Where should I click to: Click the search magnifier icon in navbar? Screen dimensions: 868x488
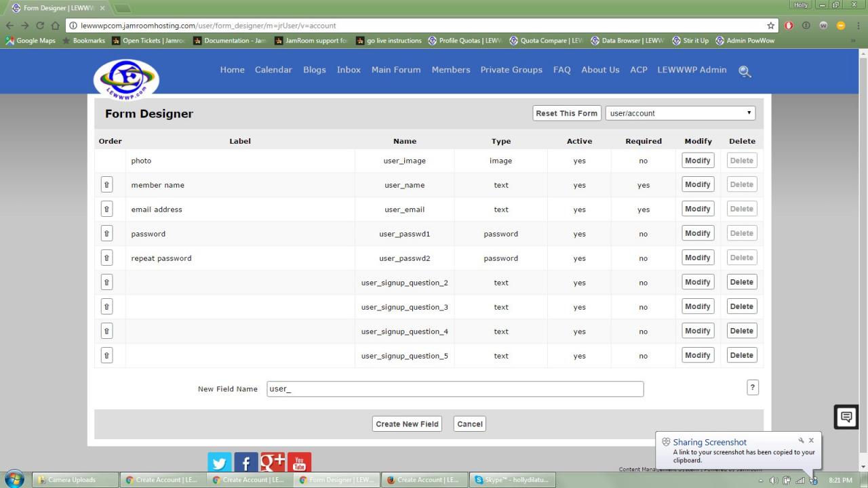[745, 71]
